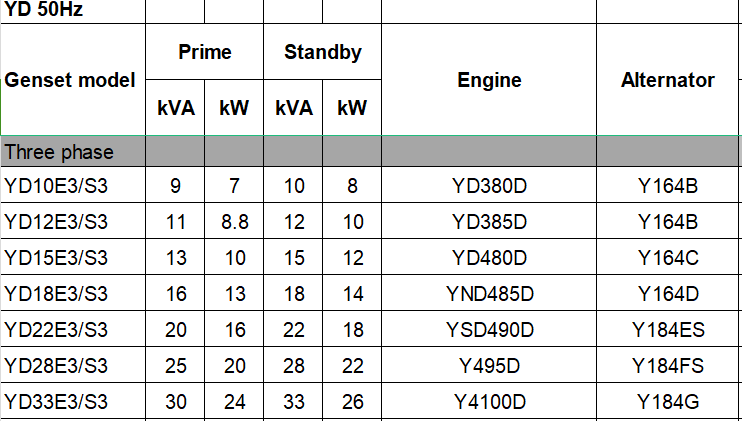
Task: Select the 8.8 kW prime cell
Action: (x=234, y=221)
